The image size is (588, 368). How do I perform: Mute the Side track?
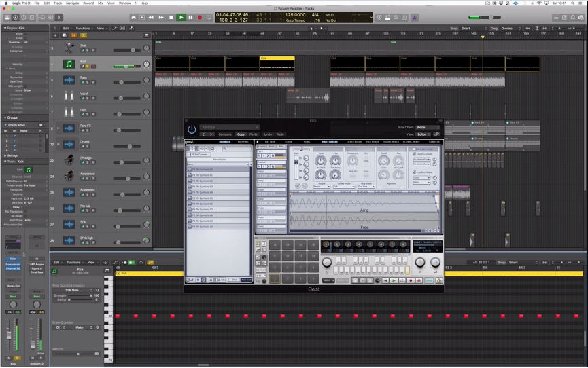coord(82,50)
